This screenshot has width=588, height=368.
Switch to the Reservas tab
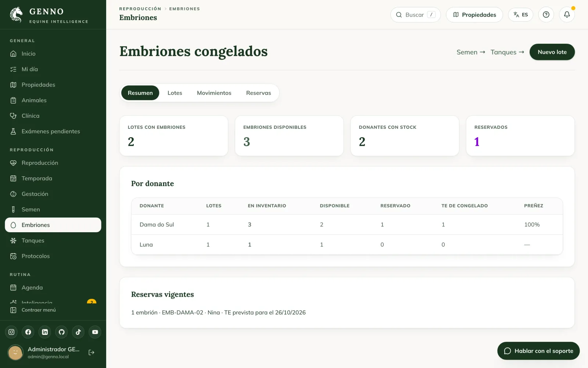point(259,93)
